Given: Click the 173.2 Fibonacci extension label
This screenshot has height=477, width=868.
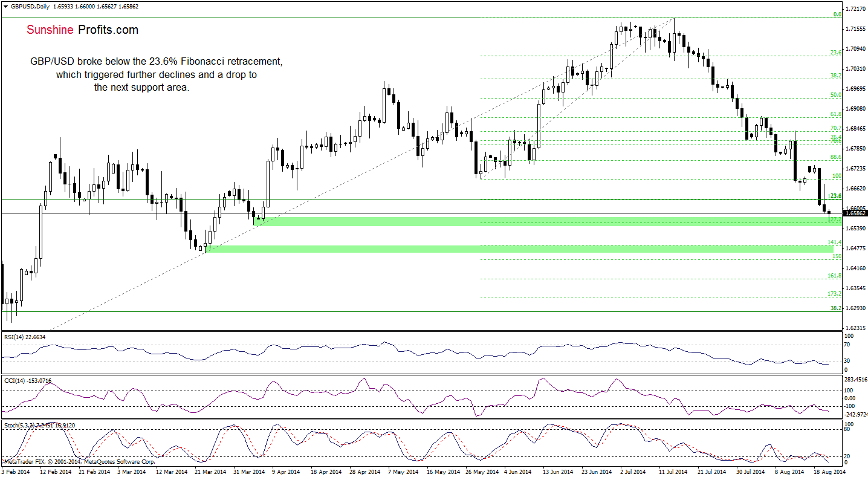Looking at the screenshot, I should [x=835, y=294].
